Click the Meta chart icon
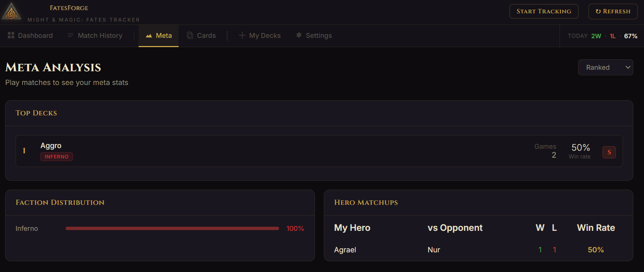The image size is (644, 272). (148, 35)
